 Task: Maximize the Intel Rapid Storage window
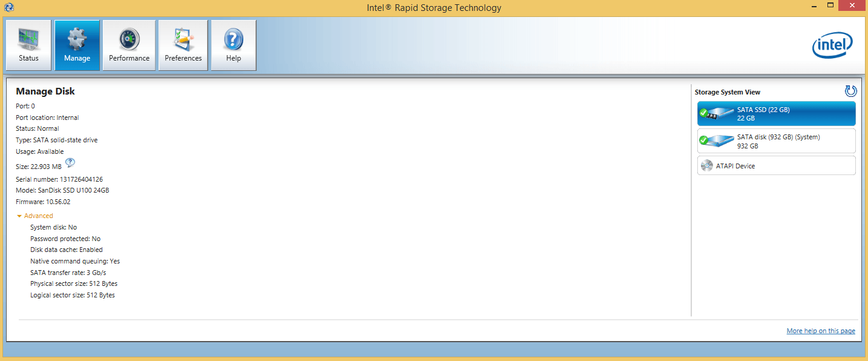[831, 5]
